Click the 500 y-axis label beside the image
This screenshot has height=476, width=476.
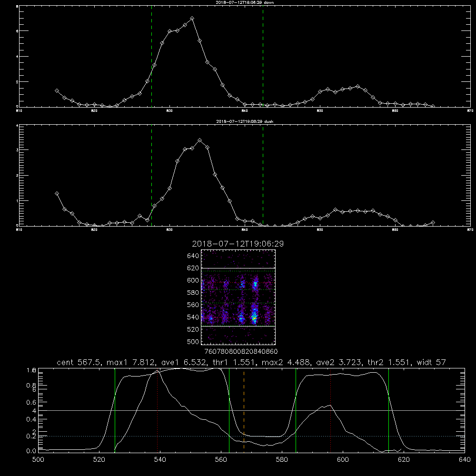[193, 341]
